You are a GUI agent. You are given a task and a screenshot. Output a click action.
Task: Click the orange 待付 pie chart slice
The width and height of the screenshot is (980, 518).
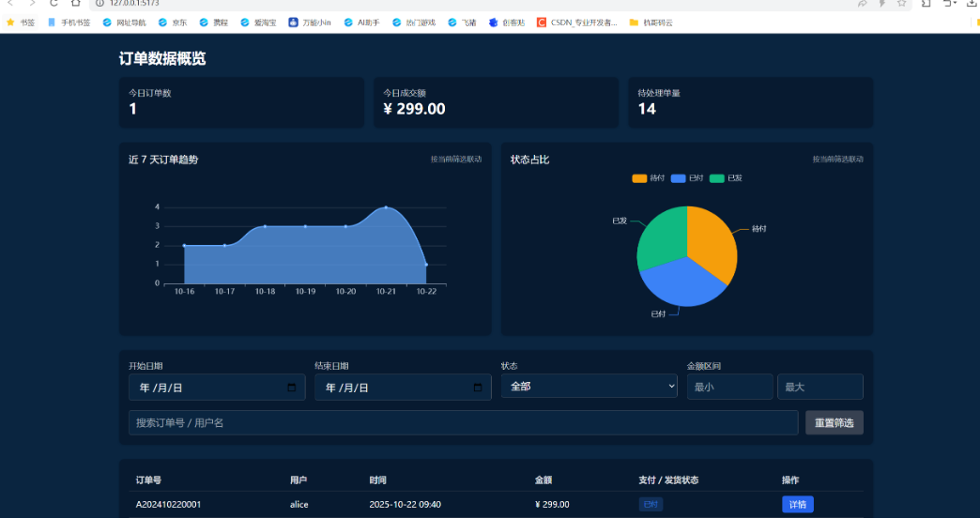tap(711, 239)
